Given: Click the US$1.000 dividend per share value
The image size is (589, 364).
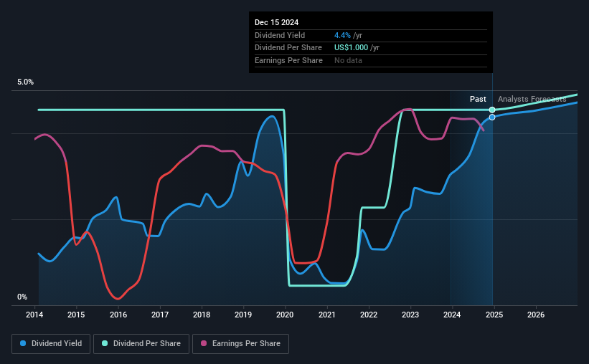Looking at the screenshot, I should click(x=352, y=48).
